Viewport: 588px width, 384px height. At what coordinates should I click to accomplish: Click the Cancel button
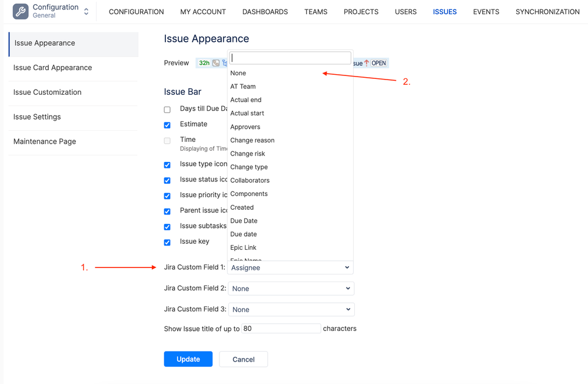click(243, 359)
